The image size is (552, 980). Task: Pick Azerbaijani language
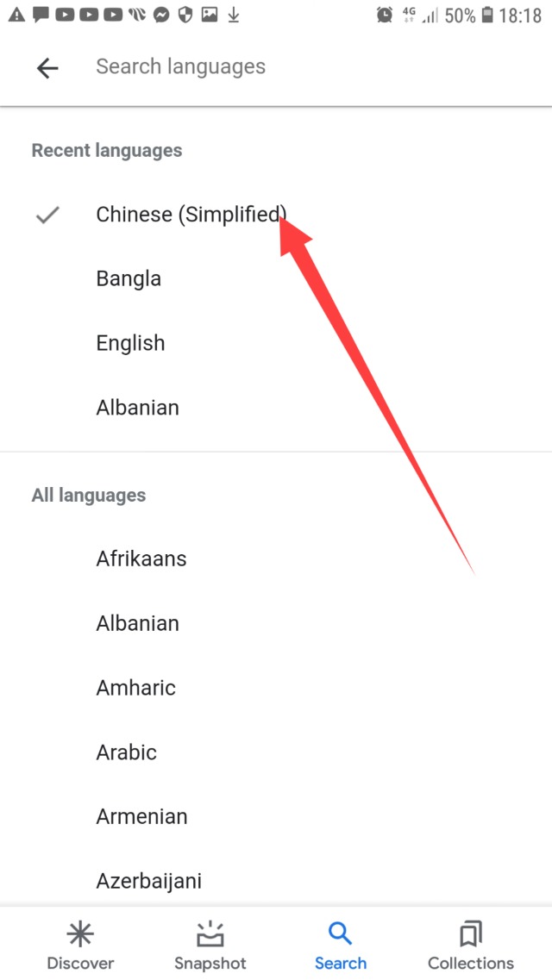pyautogui.click(x=148, y=881)
